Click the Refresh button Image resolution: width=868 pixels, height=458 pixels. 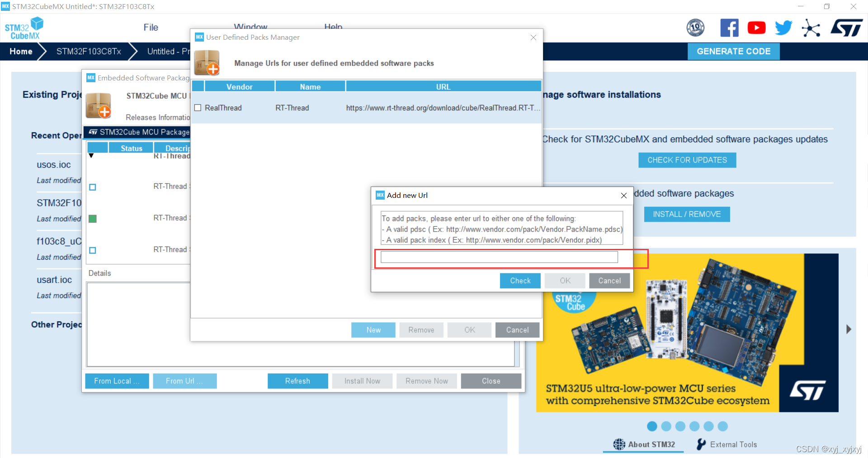(x=297, y=381)
